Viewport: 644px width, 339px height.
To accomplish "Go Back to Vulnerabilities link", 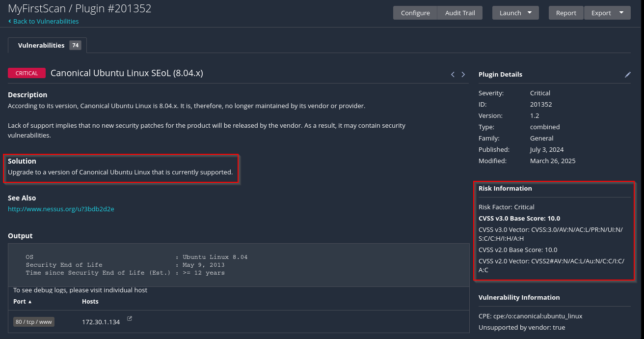I will click(x=43, y=21).
